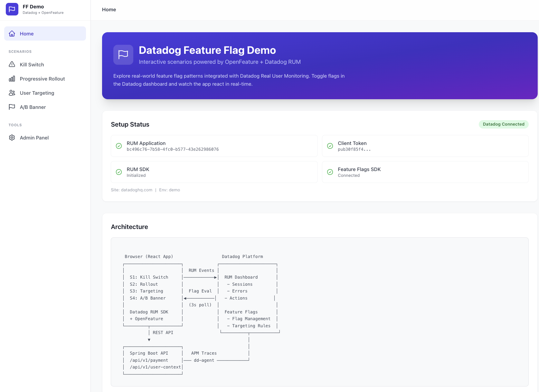Click S4: A/B Banner in the diagram
539x392 pixels.
tap(147, 298)
